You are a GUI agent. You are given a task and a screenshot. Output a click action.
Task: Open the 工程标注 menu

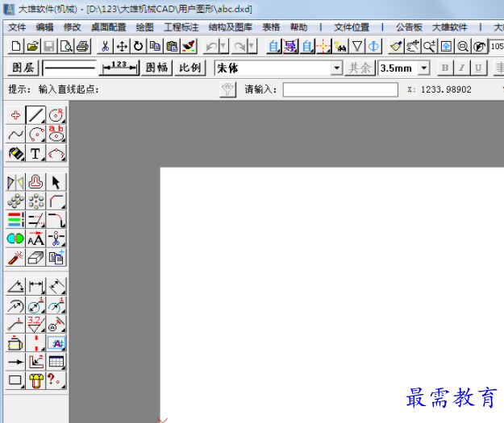(x=181, y=27)
